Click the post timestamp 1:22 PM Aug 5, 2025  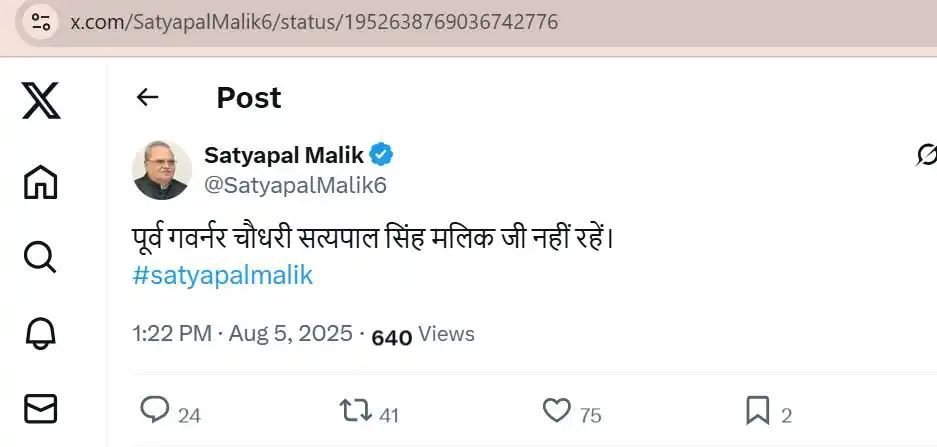[242, 334]
